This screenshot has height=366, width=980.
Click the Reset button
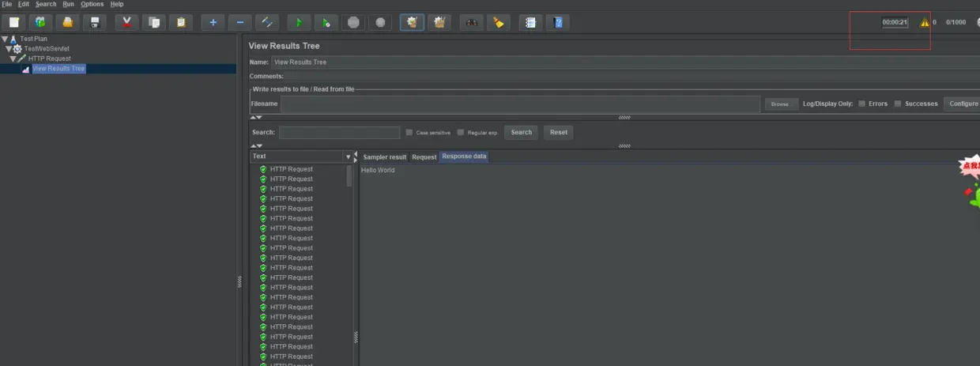click(x=559, y=132)
